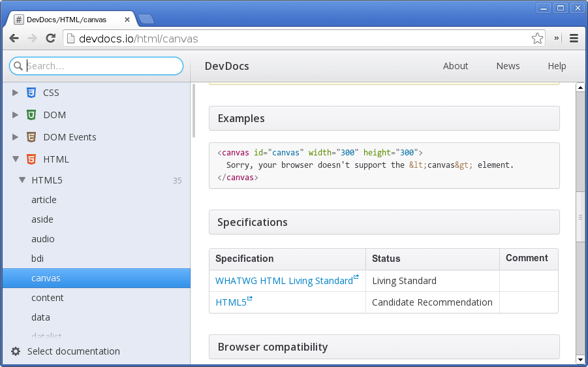Viewport: 588px width, 367px height.
Task: Expand the DOM Events tree node
Action: click(15, 137)
